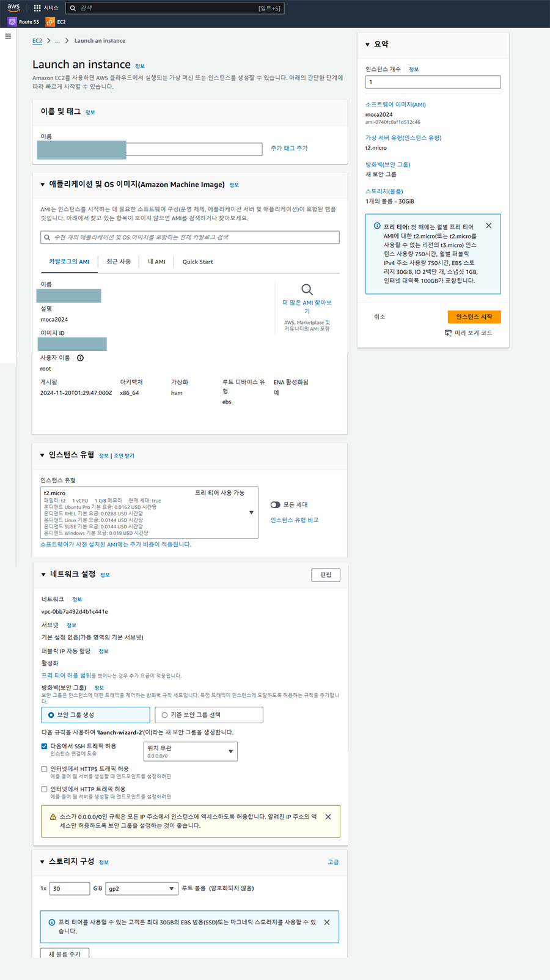This screenshot has height=980, width=550.
Task: Switch to Quick Start tab
Action: tap(197, 262)
